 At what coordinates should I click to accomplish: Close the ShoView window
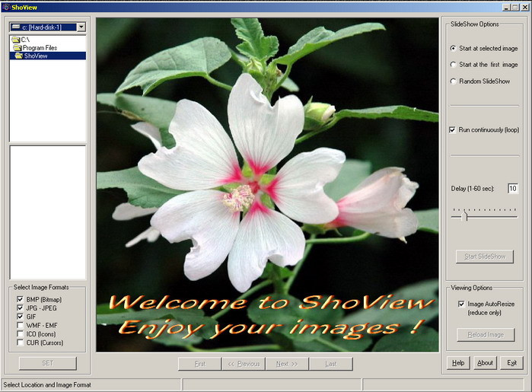pos(526,7)
